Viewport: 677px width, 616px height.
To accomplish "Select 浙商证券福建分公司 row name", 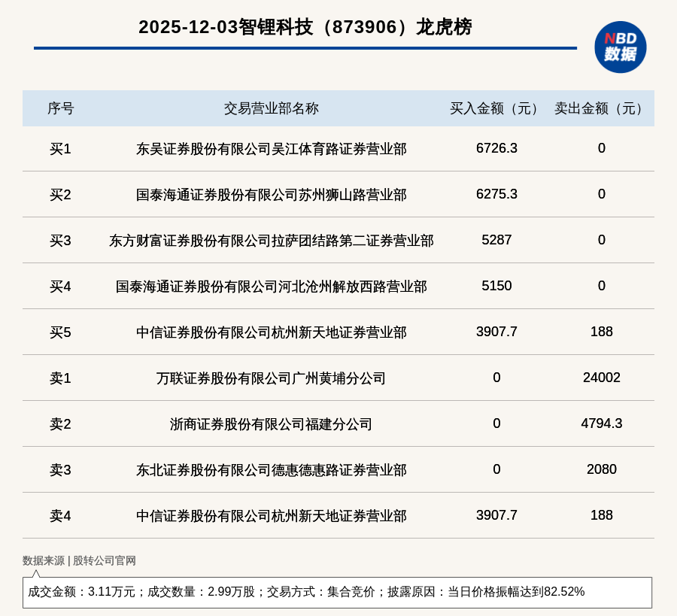I will 271,424.
